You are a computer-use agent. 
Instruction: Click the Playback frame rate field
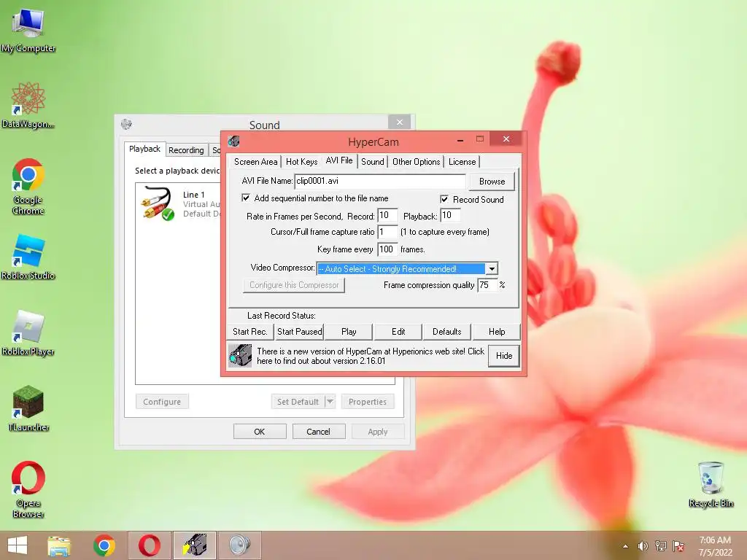click(x=449, y=215)
